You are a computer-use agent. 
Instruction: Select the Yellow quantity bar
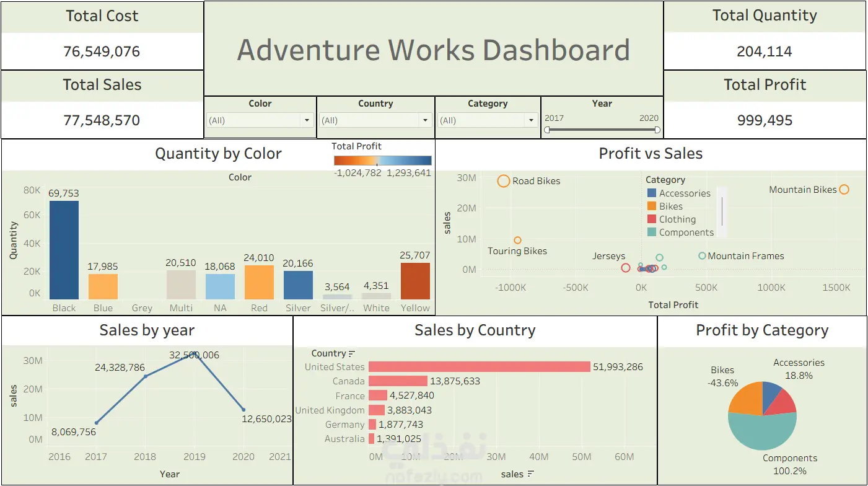415,281
